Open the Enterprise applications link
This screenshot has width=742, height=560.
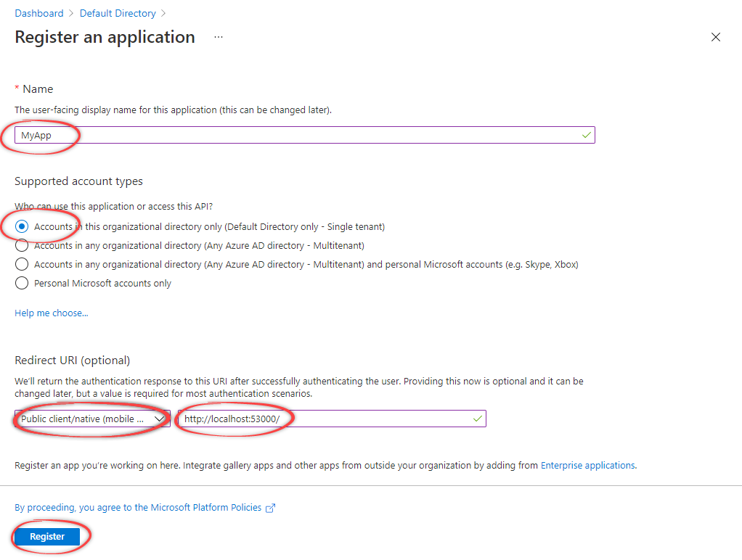click(587, 466)
